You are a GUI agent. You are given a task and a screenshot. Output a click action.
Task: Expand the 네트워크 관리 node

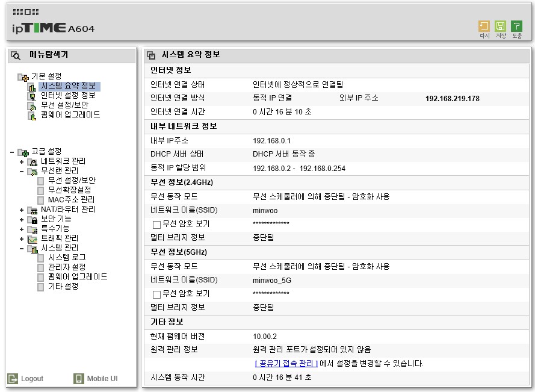click(x=22, y=162)
